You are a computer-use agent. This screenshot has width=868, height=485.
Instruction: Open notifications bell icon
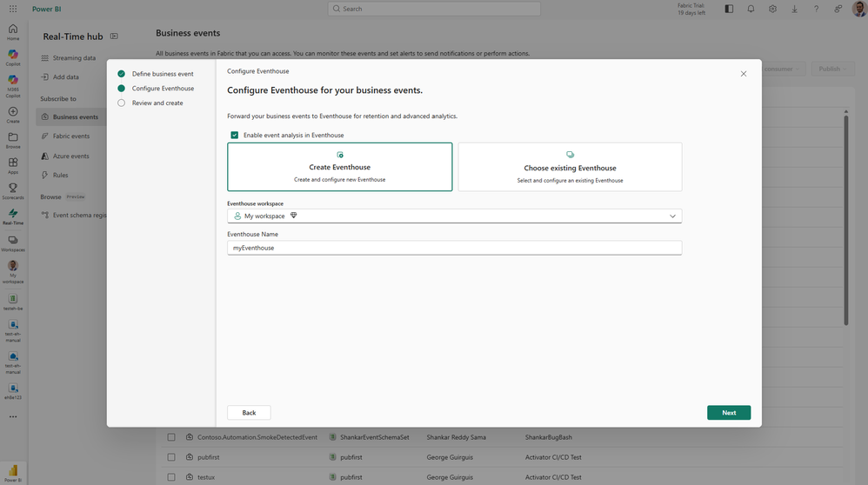[x=751, y=9]
